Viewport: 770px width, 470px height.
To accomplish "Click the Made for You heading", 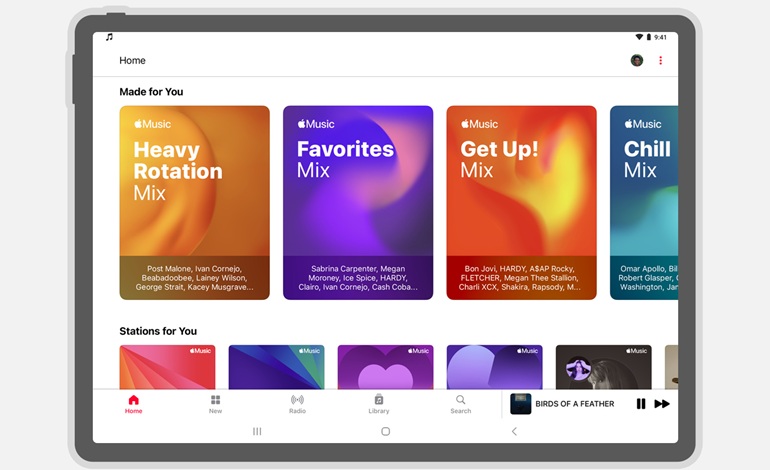I will [x=151, y=92].
